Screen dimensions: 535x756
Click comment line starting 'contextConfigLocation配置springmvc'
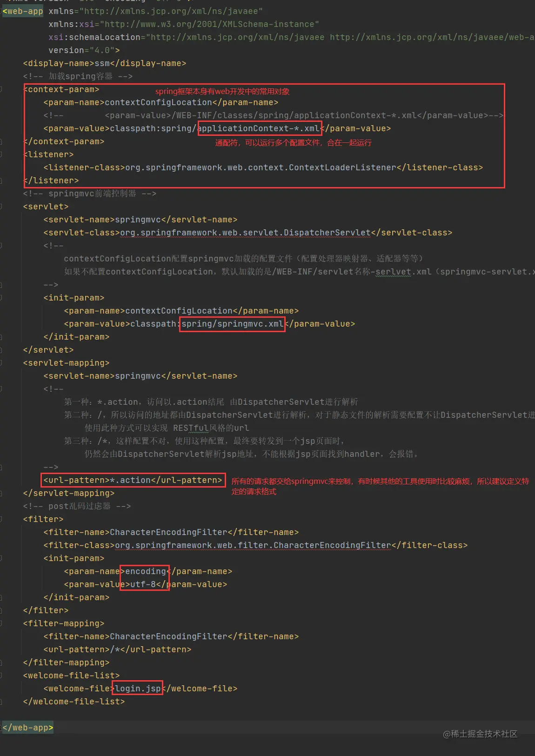click(244, 259)
